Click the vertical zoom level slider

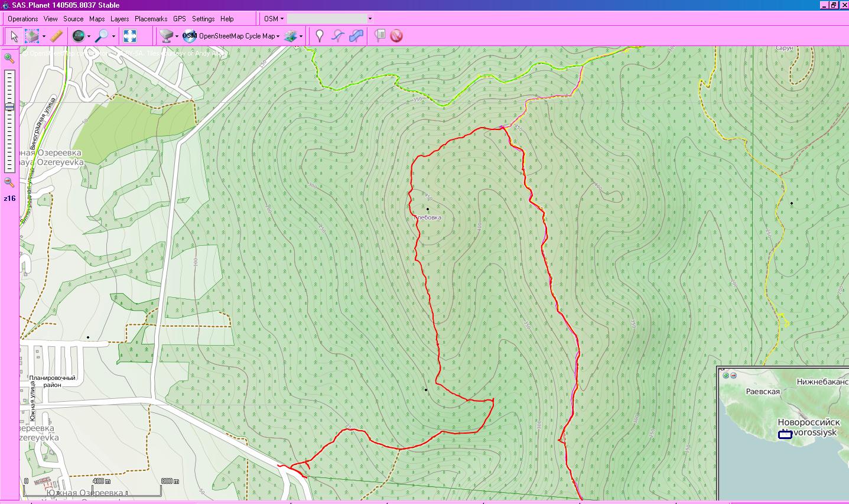(x=9, y=121)
